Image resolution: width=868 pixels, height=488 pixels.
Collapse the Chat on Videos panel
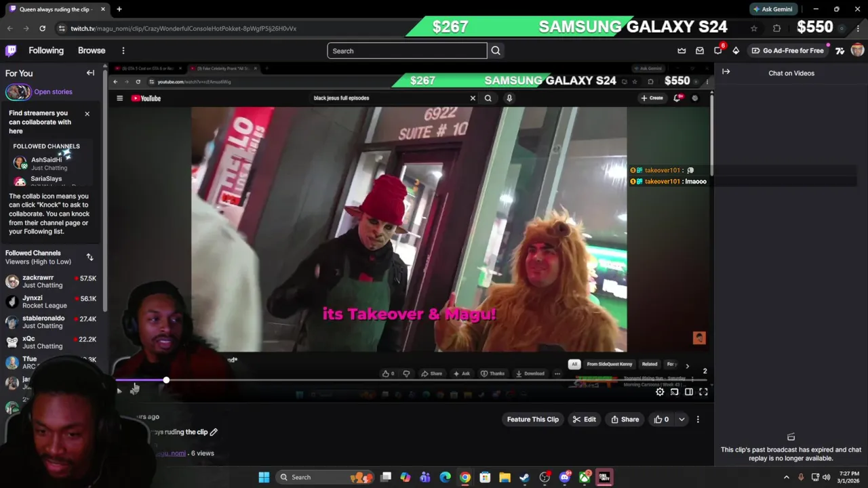tap(726, 72)
